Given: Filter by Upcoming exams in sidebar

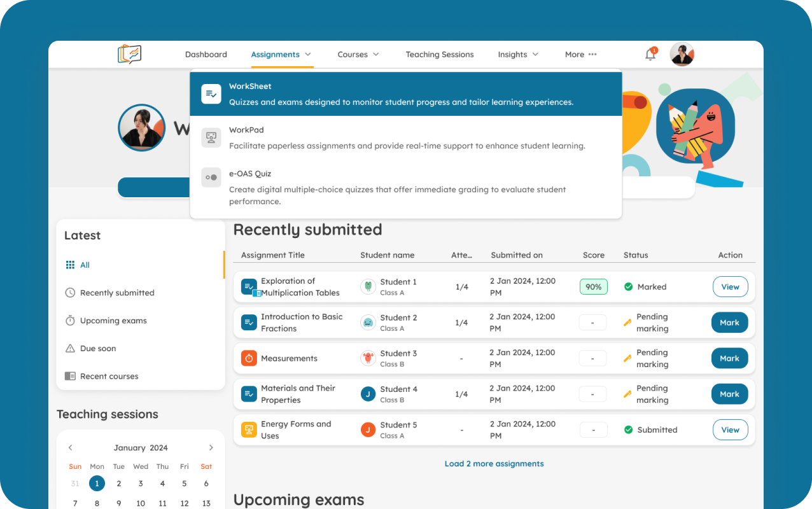Looking at the screenshot, I should coord(113,321).
